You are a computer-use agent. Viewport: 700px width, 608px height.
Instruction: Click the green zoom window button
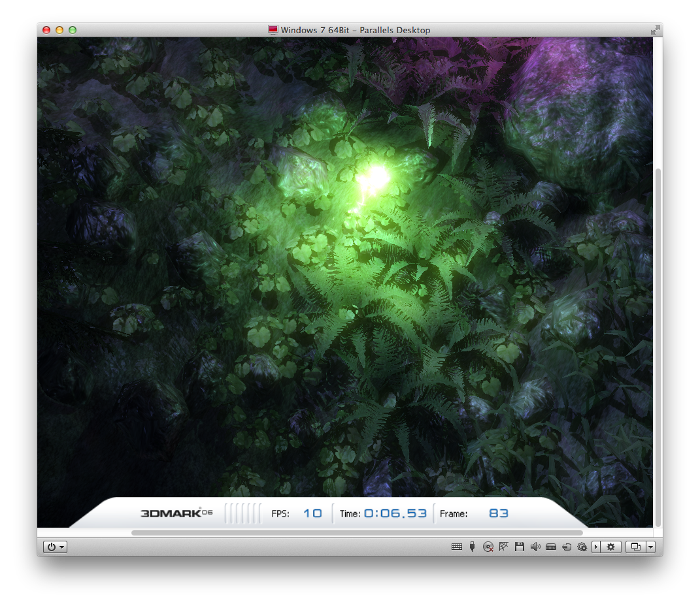73,30
